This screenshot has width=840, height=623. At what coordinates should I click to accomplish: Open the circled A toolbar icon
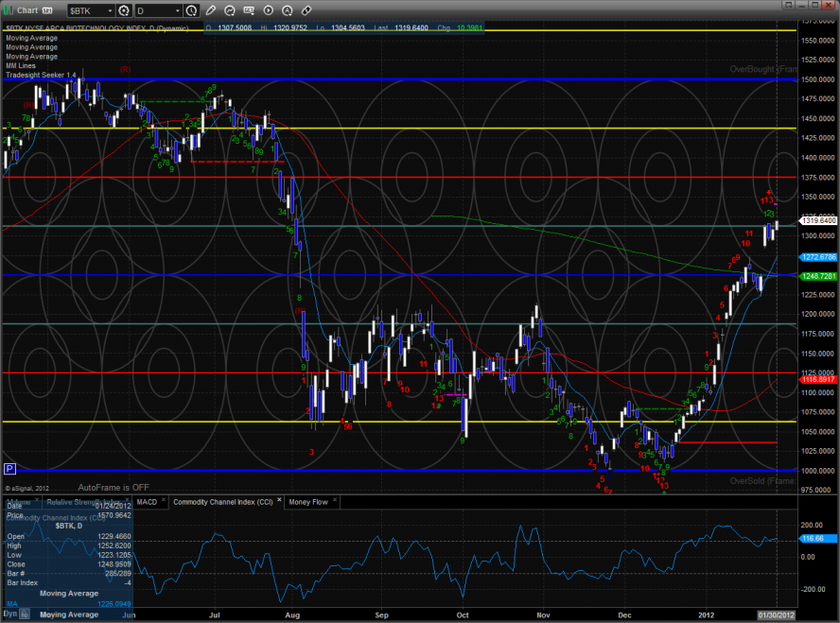click(x=288, y=10)
